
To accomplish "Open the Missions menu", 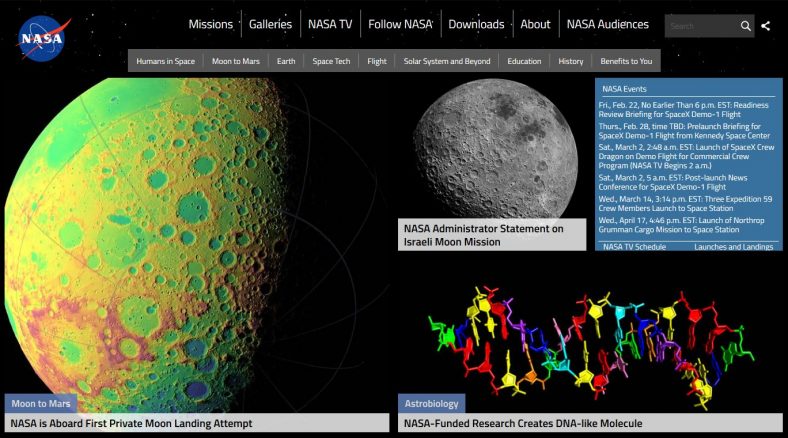I will click(211, 24).
